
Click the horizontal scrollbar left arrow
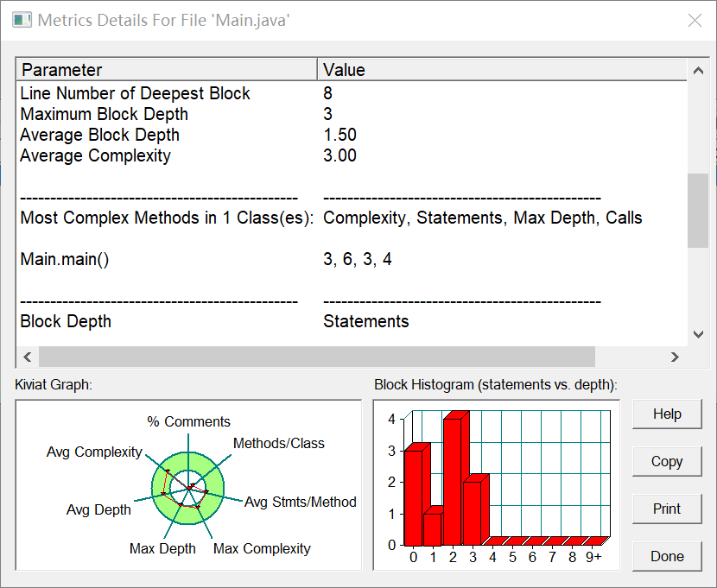coord(28,357)
